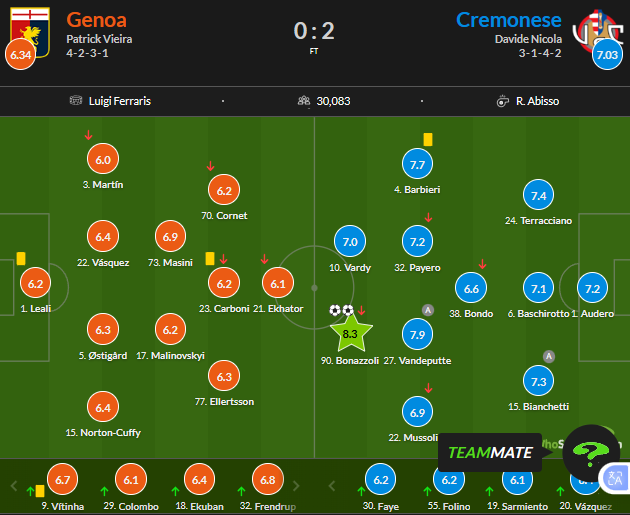630x515 pixels.
Task: Click the two goal balls above Bonazzoli
Action: click(x=341, y=310)
